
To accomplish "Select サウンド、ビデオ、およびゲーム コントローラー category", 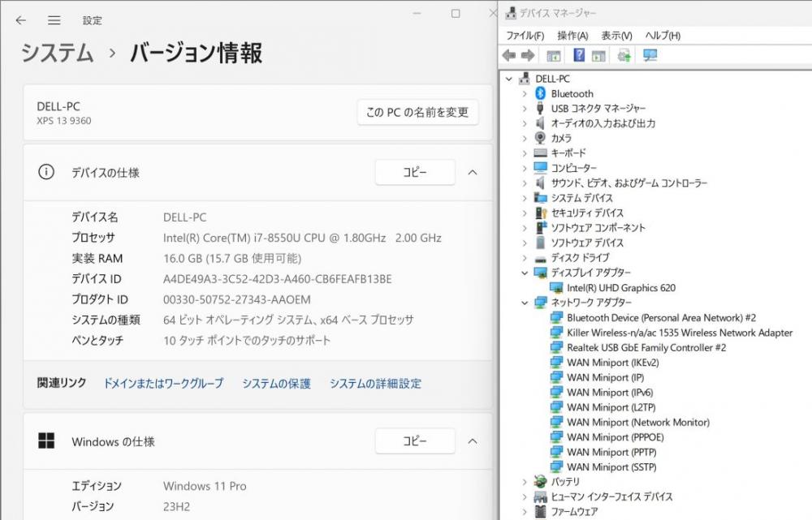I will pyautogui.click(x=628, y=183).
